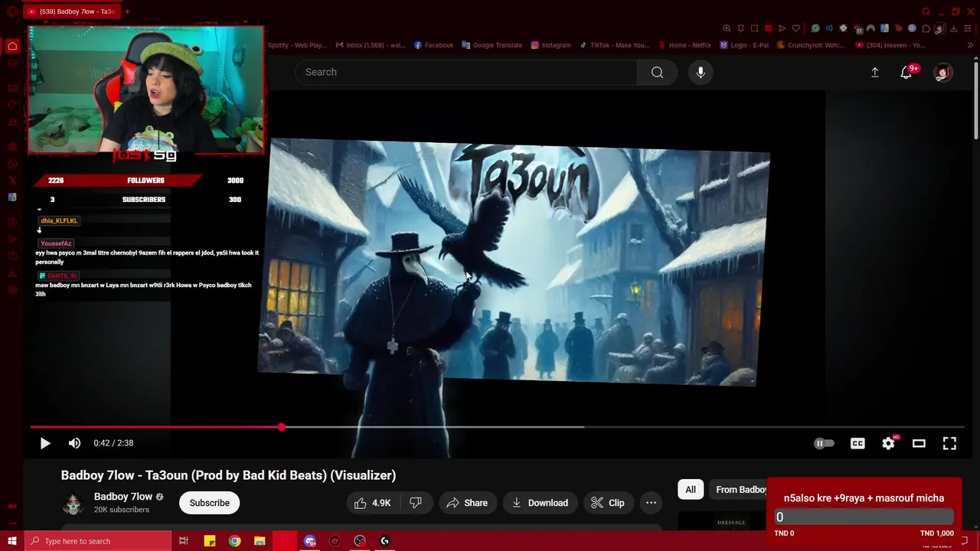Screen dimensions: 980x551
Task: Create a Clip of the video
Action: pyautogui.click(x=608, y=503)
